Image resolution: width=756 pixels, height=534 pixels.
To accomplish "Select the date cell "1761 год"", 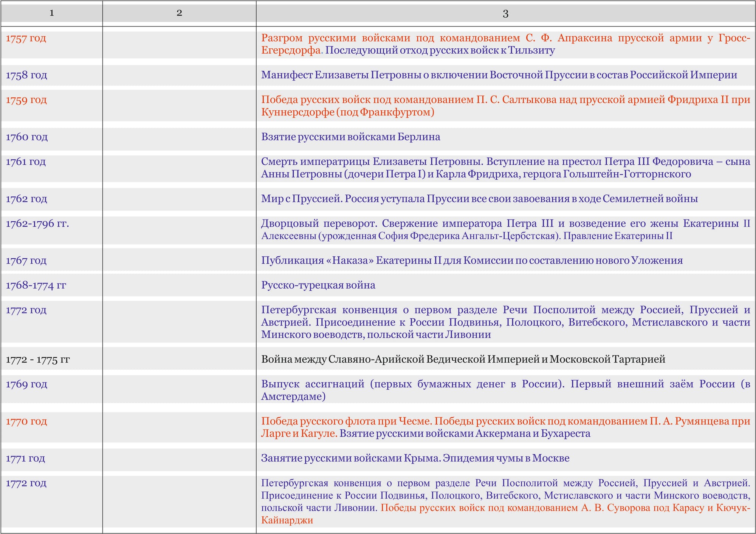I will tap(26, 162).
